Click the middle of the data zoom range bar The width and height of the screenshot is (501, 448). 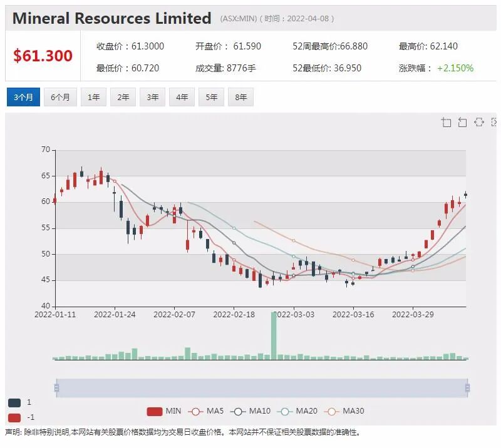pos(262,388)
